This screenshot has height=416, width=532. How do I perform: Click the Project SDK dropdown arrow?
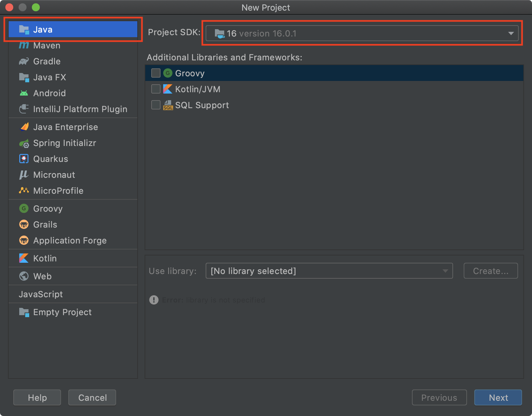(511, 33)
